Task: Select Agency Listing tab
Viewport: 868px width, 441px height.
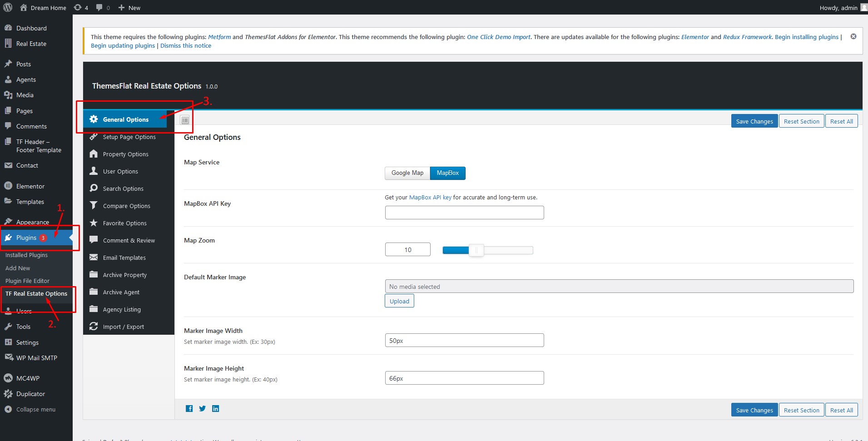Action: coord(129,309)
